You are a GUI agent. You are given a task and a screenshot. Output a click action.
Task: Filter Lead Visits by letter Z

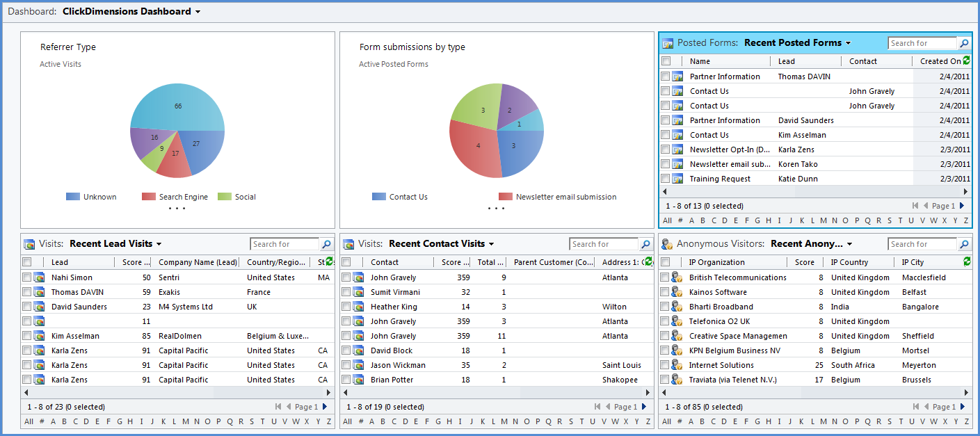[329, 421]
